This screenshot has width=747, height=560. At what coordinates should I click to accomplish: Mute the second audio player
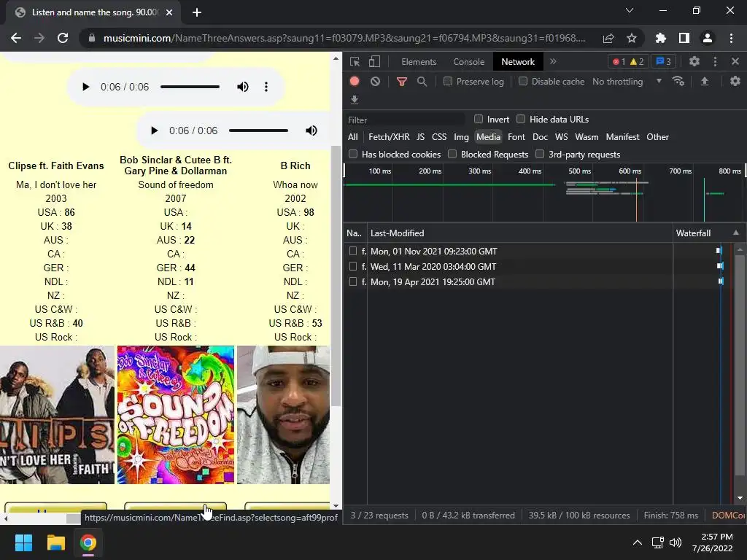tap(311, 131)
